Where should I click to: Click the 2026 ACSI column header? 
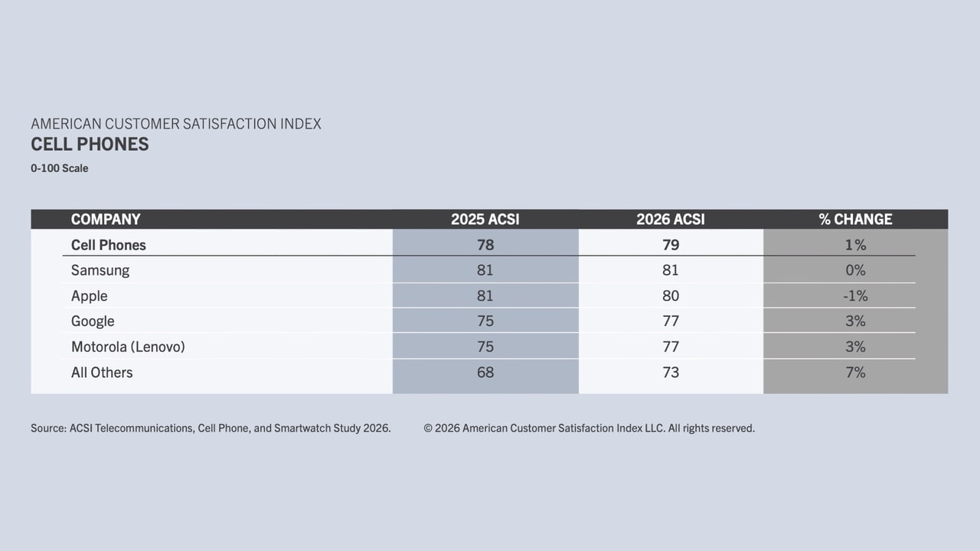point(670,220)
